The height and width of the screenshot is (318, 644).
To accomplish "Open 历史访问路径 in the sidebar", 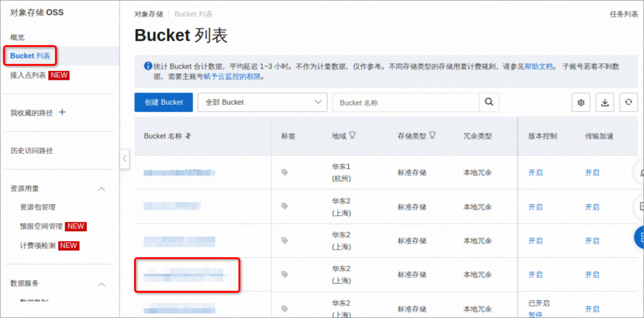I will click(32, 150).
